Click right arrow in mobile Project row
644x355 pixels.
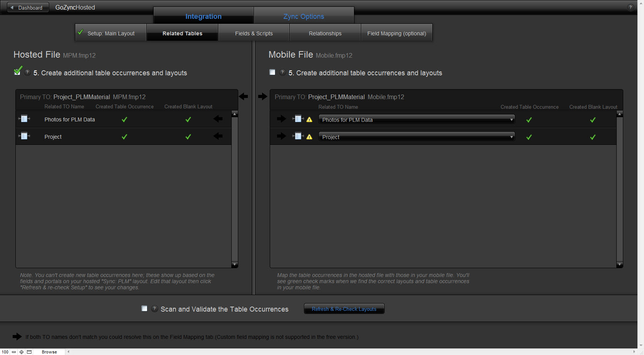[x=282, y=136]
